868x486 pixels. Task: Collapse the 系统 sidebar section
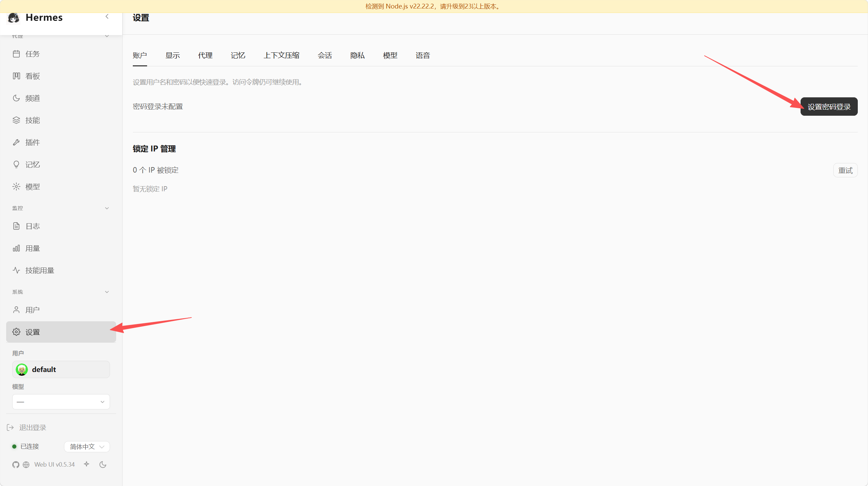107,292
